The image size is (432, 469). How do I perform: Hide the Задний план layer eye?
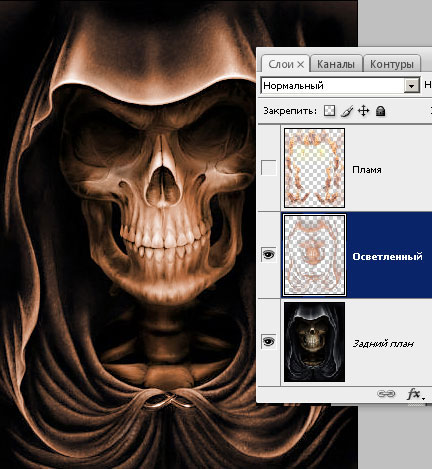pos(269,342)
